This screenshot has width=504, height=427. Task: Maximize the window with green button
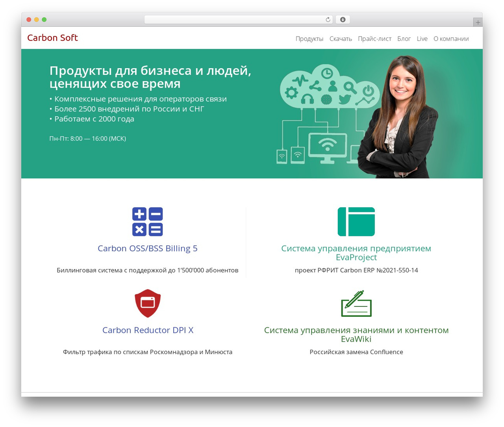44,20
